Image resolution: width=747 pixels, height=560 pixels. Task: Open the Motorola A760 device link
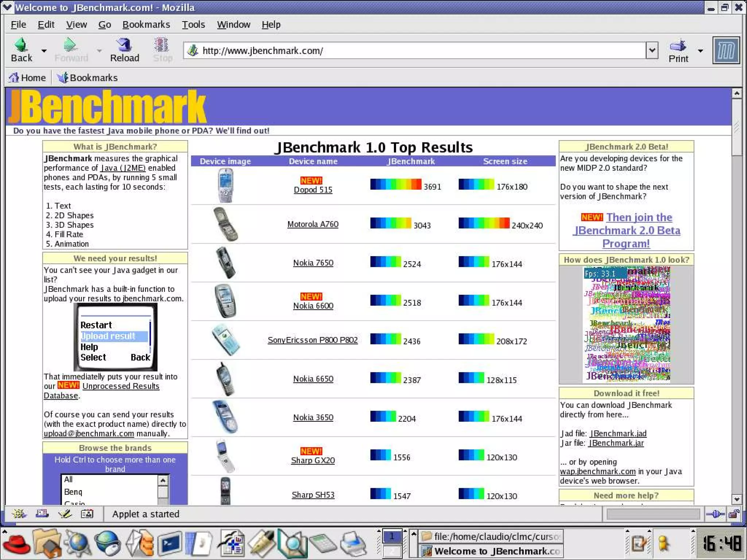pyautogui.click(x=313, y=224)
